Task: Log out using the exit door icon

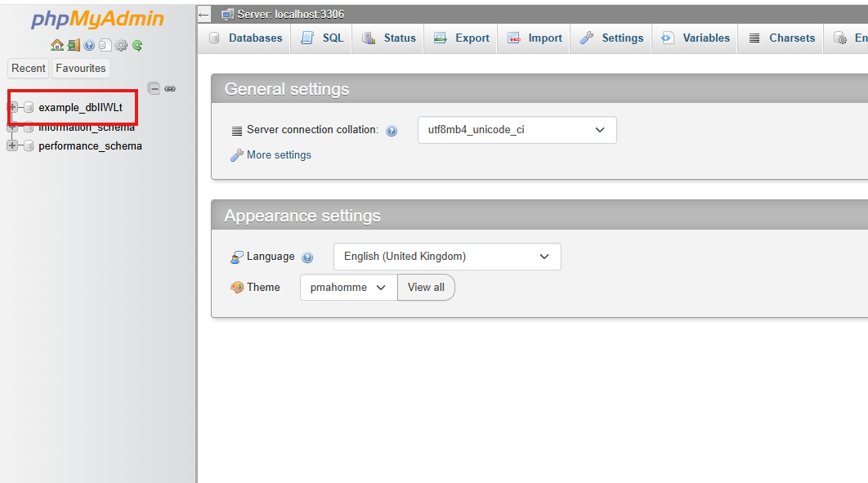Action: (x=74, y=46)
